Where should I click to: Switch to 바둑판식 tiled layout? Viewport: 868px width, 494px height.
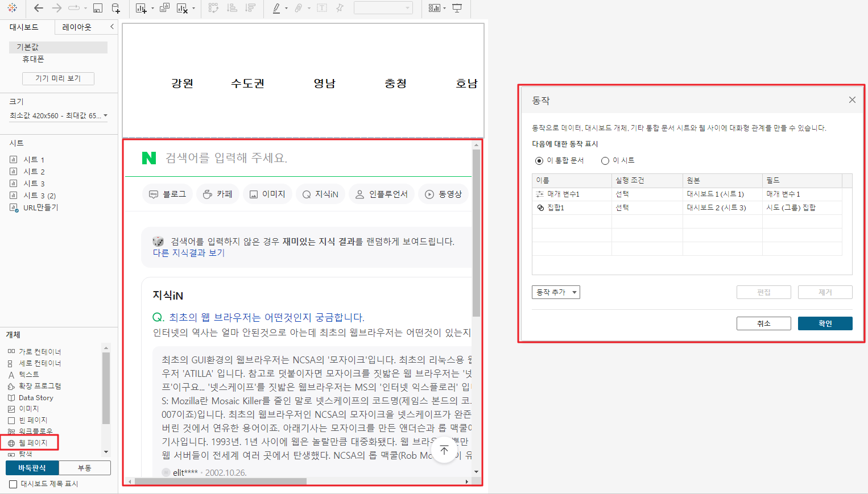(x=32, y=468)
